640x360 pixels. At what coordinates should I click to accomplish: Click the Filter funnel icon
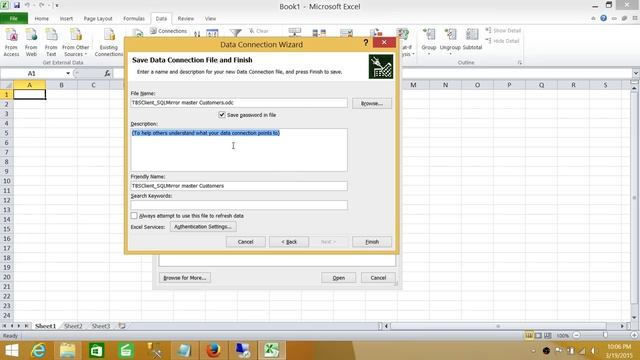(235, 33)
